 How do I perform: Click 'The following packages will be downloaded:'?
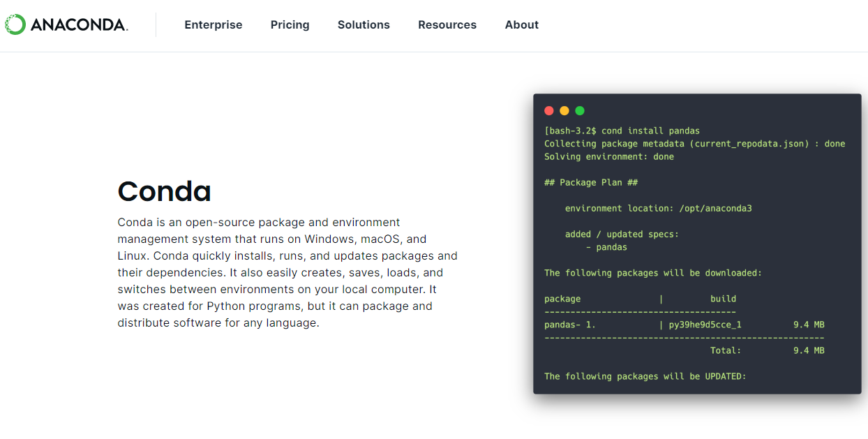653,273
